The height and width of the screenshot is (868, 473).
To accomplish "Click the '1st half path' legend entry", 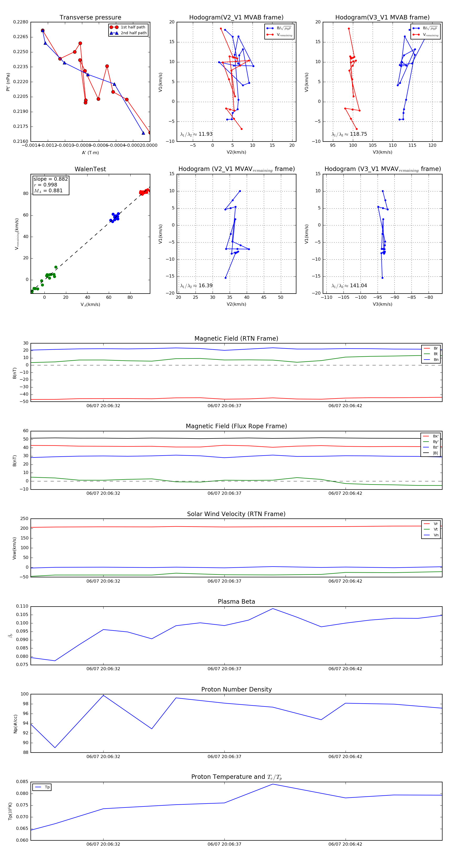I will point(133,27).
